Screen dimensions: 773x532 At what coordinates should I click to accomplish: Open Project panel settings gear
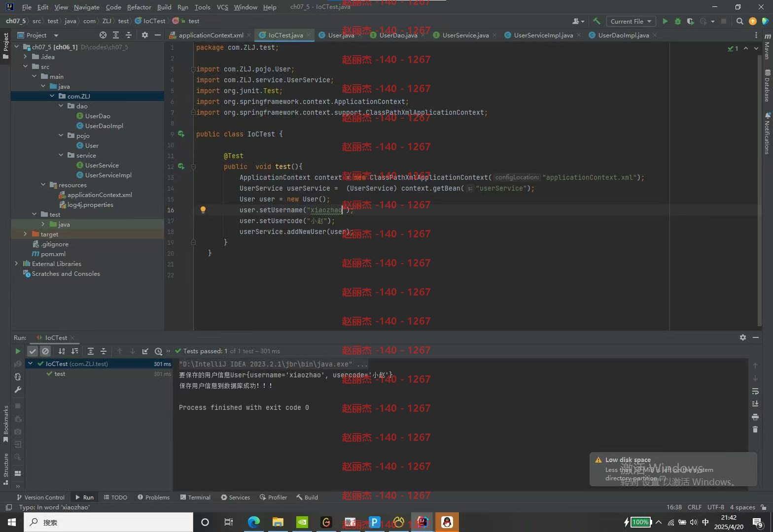pyautogui.click(x=144, y=35)
